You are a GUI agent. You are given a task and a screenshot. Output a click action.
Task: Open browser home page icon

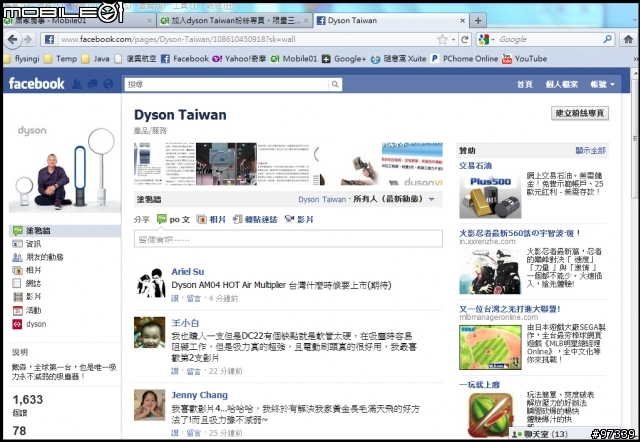[628, 40]
